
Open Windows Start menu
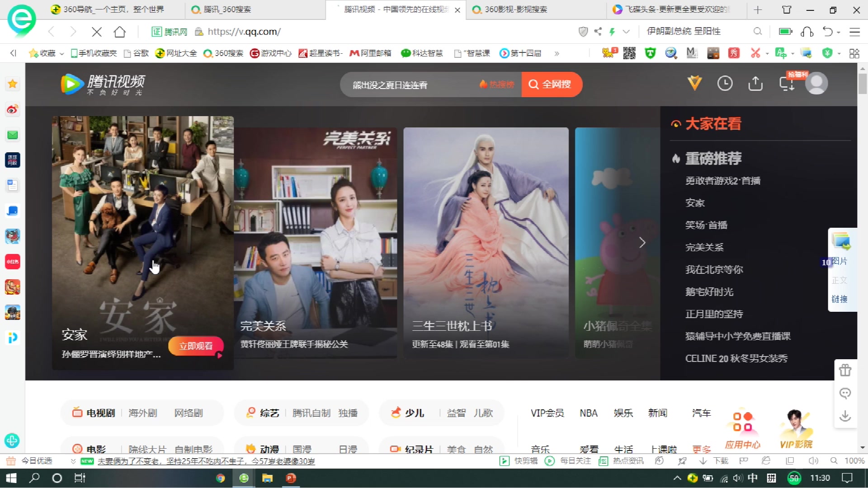[x=11, y=478]
